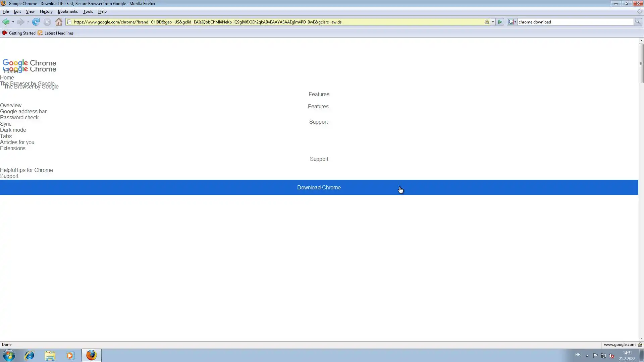Click the Forward arrow button
The height and width of the screenshot is (362, 644).
(x=20, y=22)
